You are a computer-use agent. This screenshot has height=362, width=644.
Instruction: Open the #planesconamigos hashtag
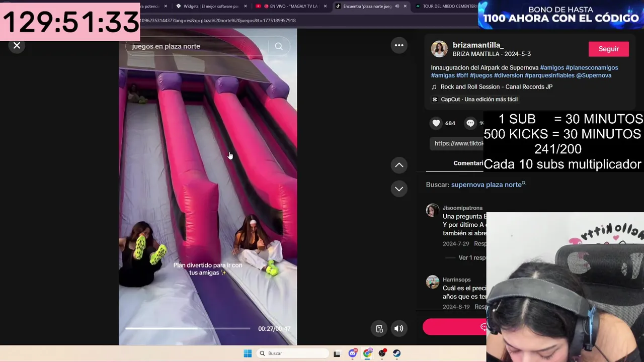coord(592,67)
